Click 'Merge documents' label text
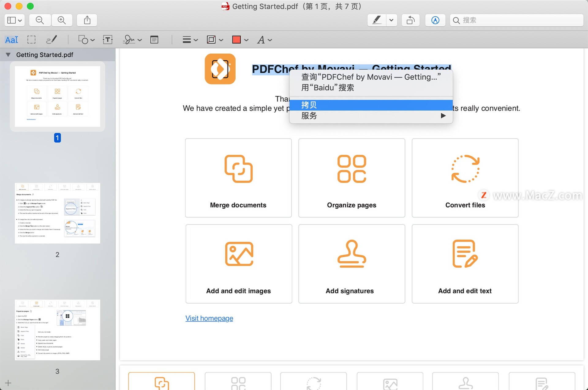Image resolution: width=588 pixels, height=390 pixels. pos(238,205)
